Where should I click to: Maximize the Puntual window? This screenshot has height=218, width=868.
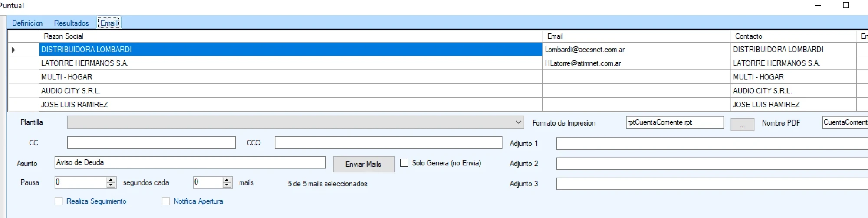click(x=846, y=5)
